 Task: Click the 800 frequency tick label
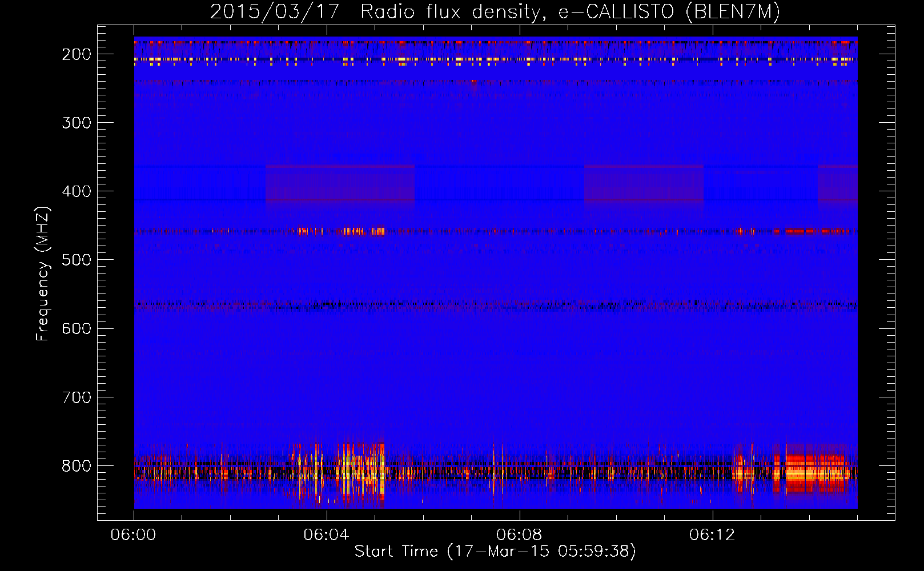(x=77, y=466)
